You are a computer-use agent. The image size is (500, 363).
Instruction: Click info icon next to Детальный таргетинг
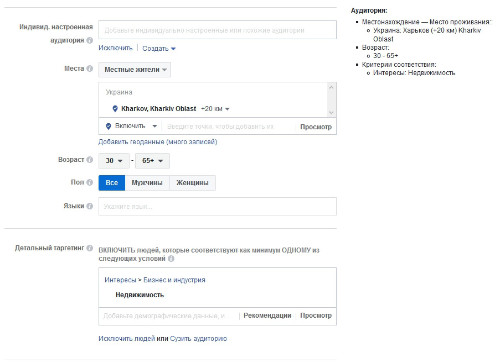(90, 248)
